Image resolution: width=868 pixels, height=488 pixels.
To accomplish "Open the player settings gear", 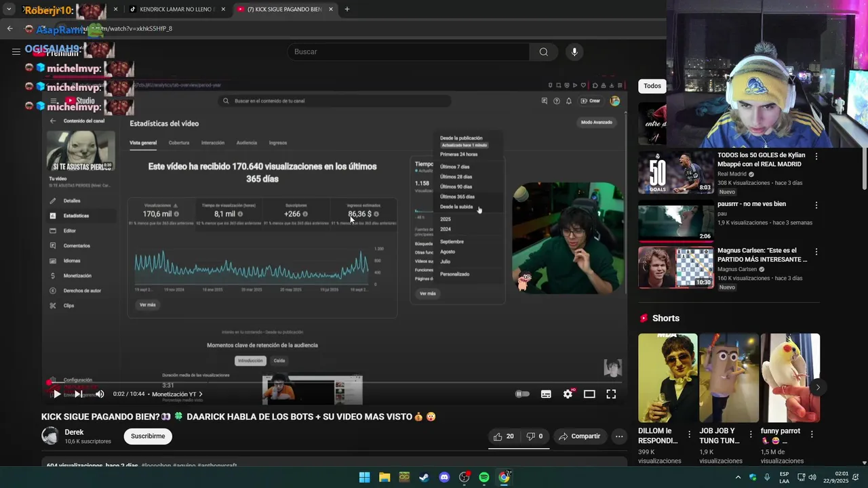I will point(568,394).
